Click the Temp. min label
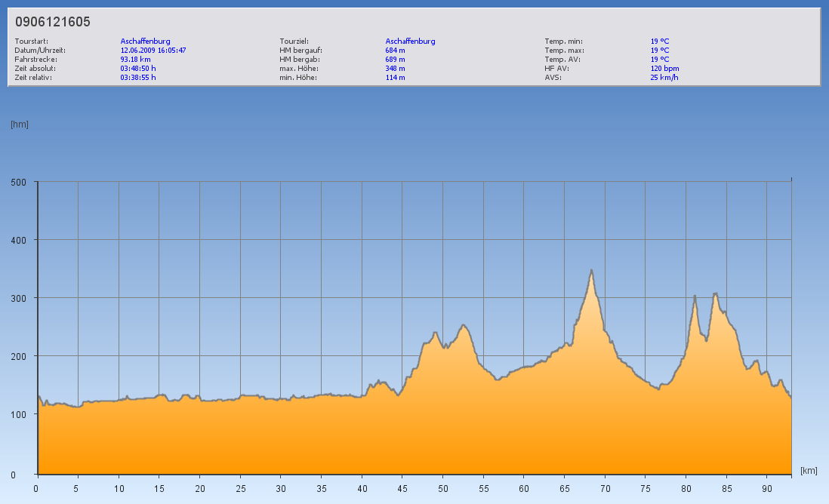The image size is (829, 504). (x=563, y=41)
